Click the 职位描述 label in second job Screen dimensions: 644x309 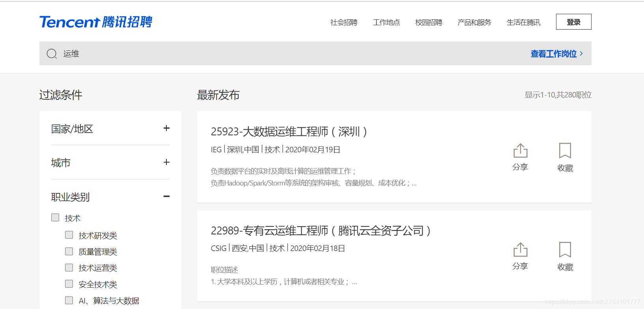(224, 270)
